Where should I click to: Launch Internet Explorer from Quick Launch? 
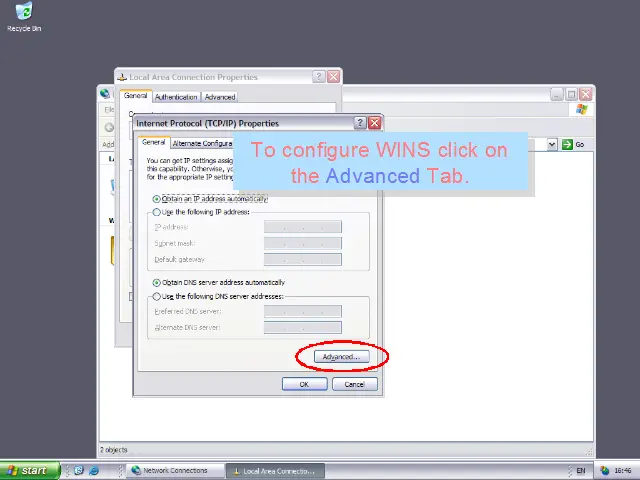coord(93,471)
